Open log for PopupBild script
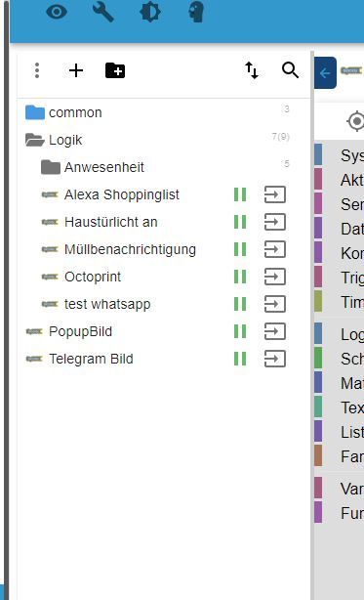This screenshot has width=364, height=600. pos(275,331)
